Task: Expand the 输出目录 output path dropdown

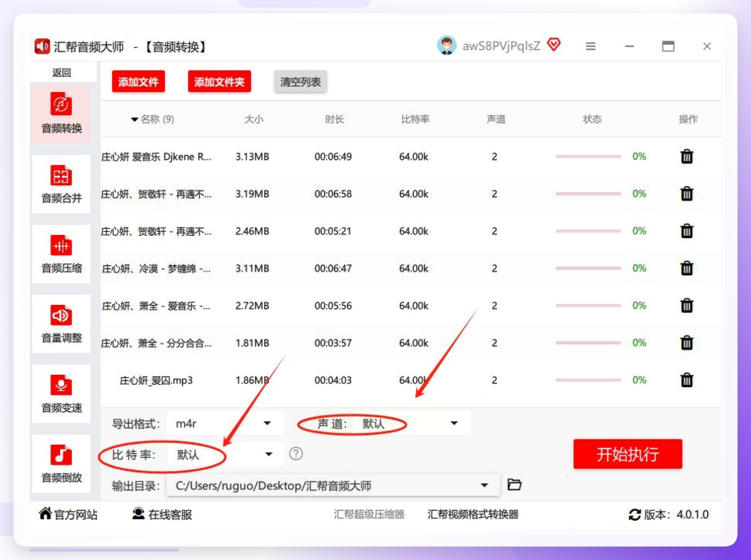Action: pos(485,485)
